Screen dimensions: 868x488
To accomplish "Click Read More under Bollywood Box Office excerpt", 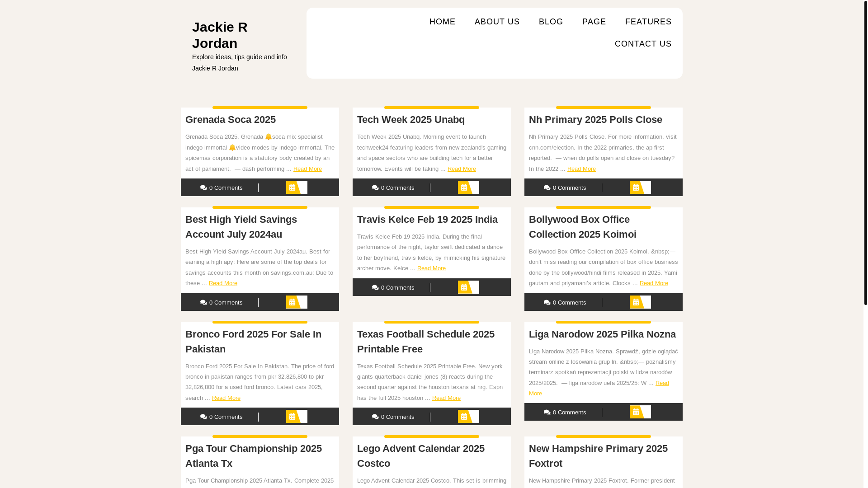I will 654,283.
